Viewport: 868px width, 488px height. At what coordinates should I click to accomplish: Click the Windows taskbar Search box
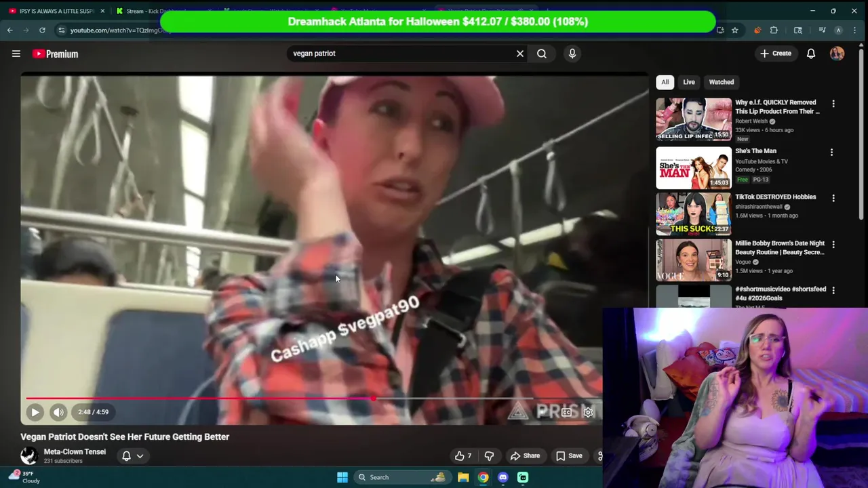click(402, 477)
